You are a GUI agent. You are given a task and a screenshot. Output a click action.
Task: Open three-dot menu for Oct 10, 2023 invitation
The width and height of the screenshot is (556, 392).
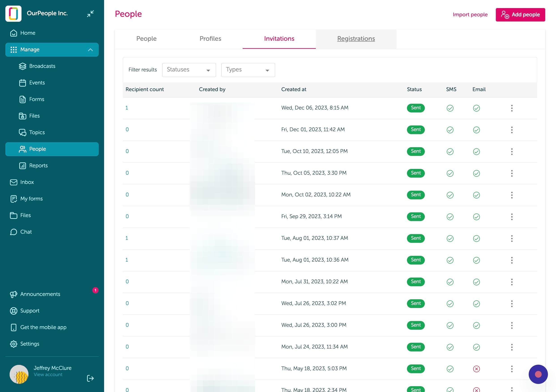512,152
